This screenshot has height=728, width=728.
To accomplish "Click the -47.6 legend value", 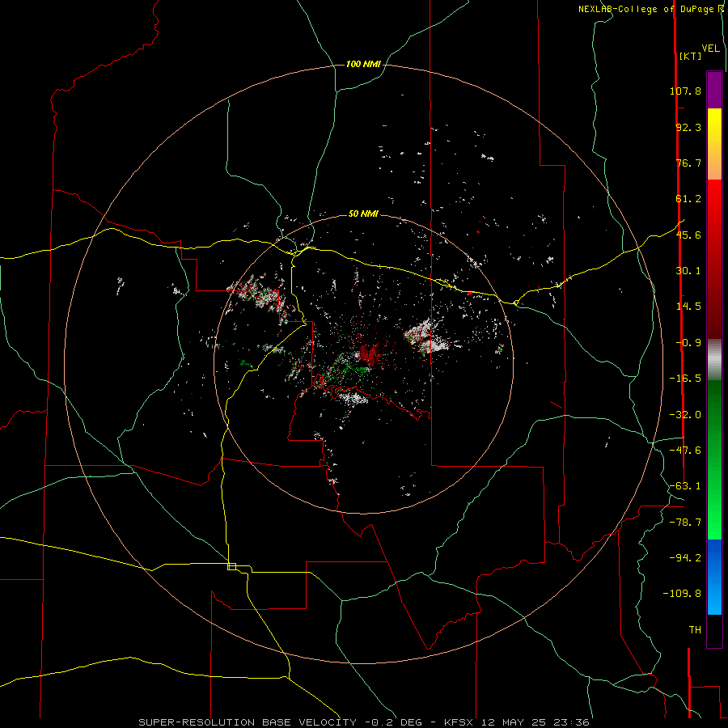I will tap(685, 451).
